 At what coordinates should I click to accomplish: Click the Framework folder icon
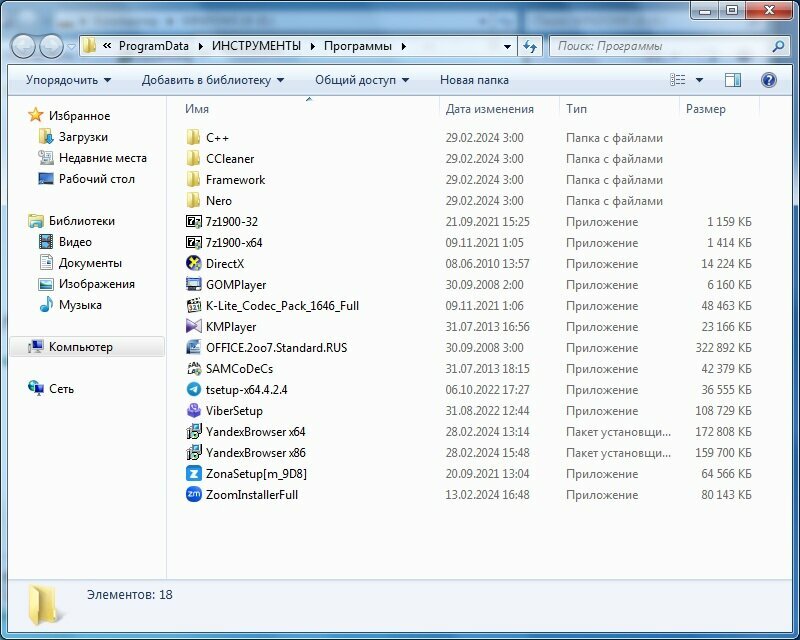(193, 179)
